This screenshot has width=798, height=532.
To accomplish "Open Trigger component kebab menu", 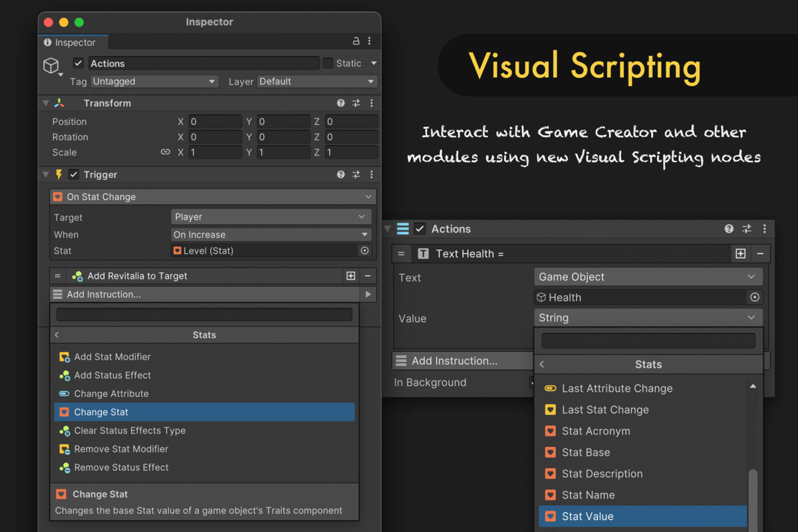I will pyautogui.click(x=371, y=174).
